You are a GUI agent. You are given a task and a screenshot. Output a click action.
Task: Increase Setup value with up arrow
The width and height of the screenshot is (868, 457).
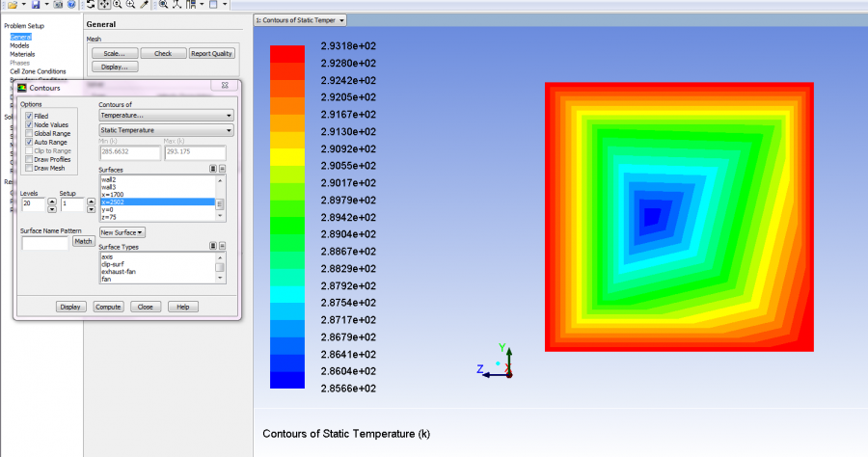pos(92,202)
